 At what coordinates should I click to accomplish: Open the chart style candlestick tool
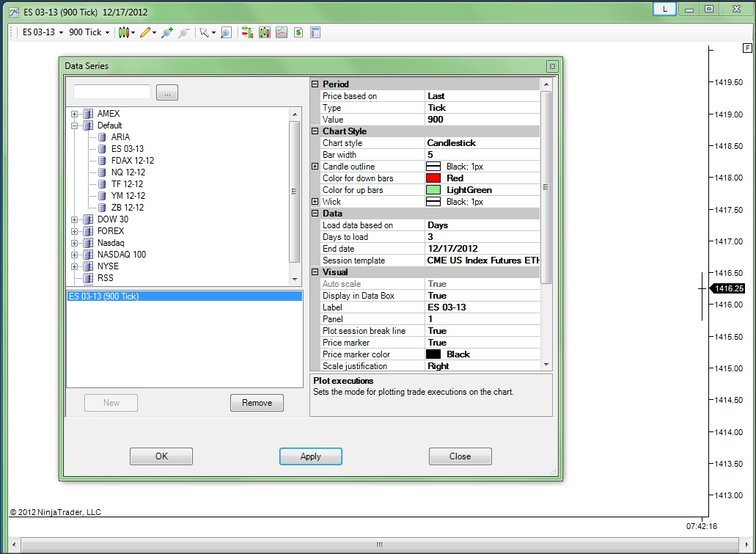coord(124,32)
